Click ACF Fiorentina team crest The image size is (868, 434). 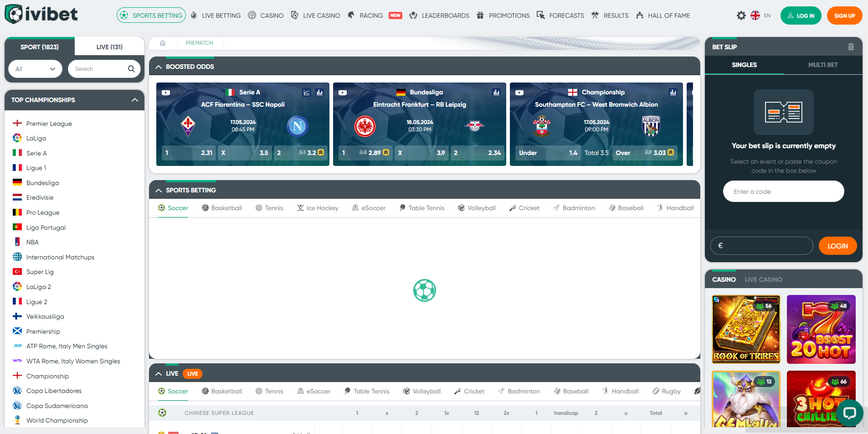click(x=188, y=126)
